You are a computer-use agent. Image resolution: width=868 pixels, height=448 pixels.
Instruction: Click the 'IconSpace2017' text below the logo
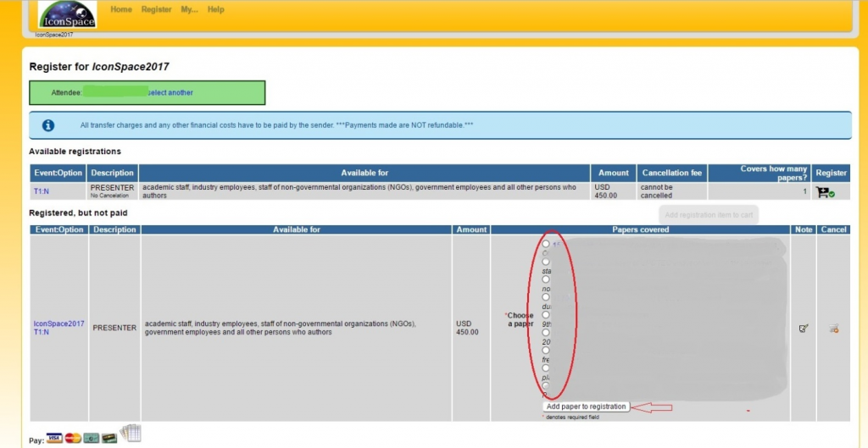click(54, 34)
